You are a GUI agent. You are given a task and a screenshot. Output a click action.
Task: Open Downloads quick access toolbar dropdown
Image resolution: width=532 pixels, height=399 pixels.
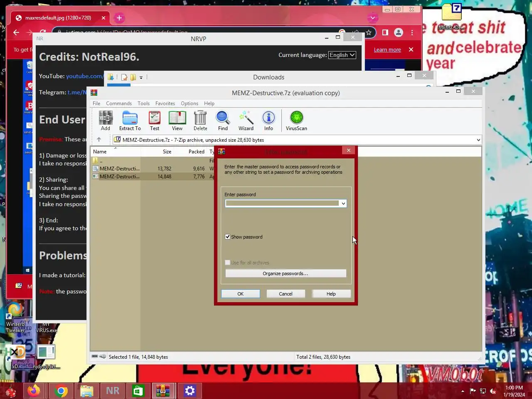click(x=141, y=77)
